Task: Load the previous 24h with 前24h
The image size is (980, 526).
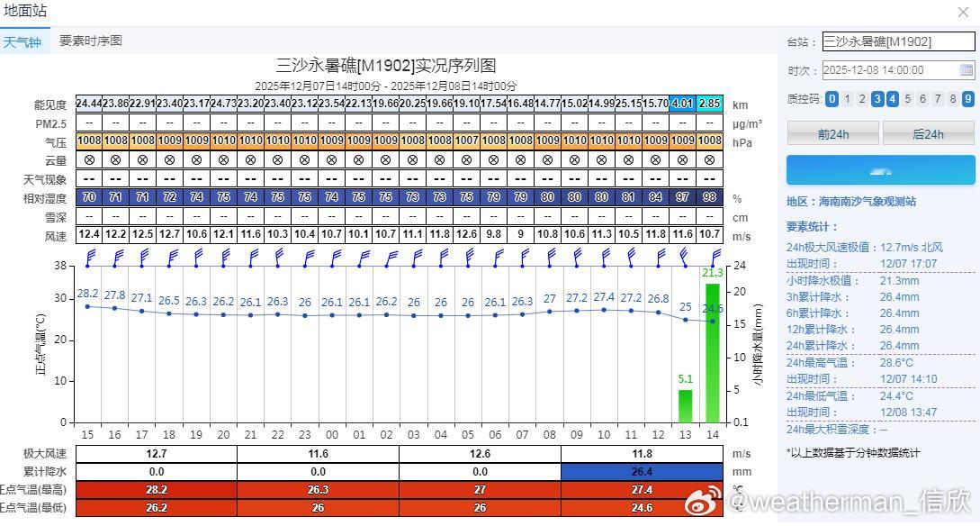Action: [833, 134]
